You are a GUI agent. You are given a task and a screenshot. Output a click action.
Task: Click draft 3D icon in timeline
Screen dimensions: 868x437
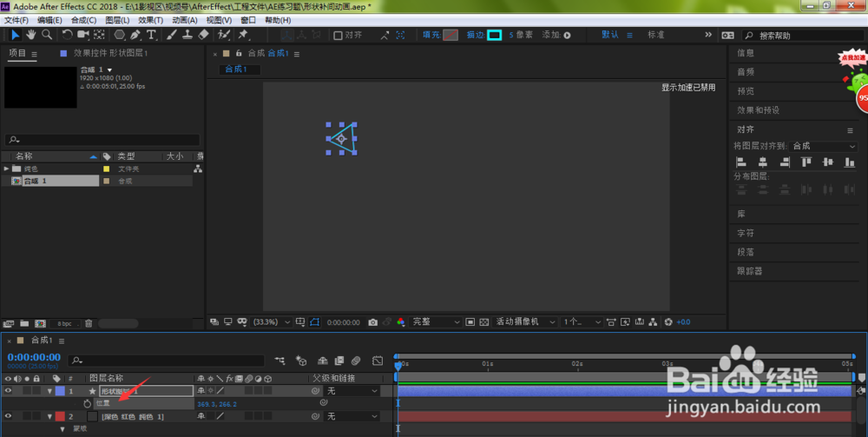coord(301,361)
